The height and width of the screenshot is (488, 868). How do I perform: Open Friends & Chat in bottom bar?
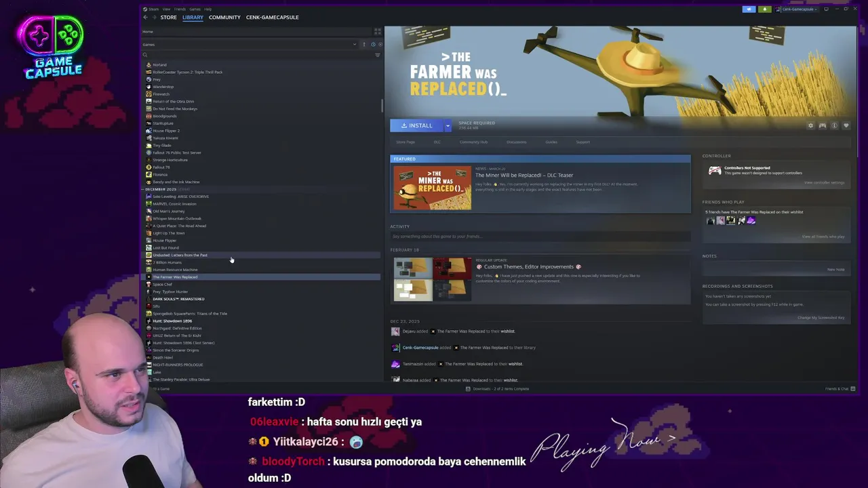coord(840,389)
